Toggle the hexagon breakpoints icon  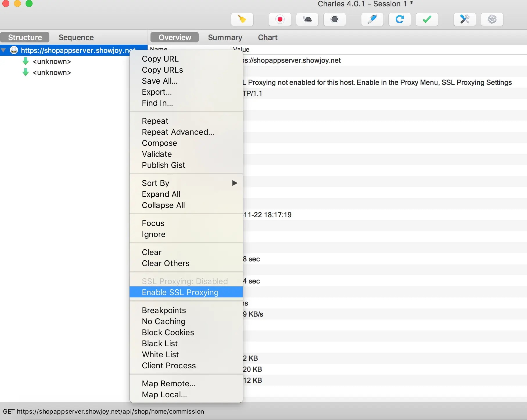tap(335, 19)
